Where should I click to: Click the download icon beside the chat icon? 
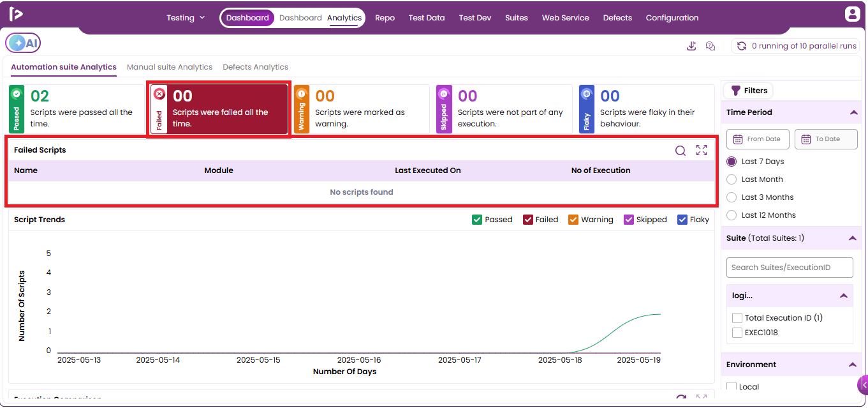tap(691, 46)
